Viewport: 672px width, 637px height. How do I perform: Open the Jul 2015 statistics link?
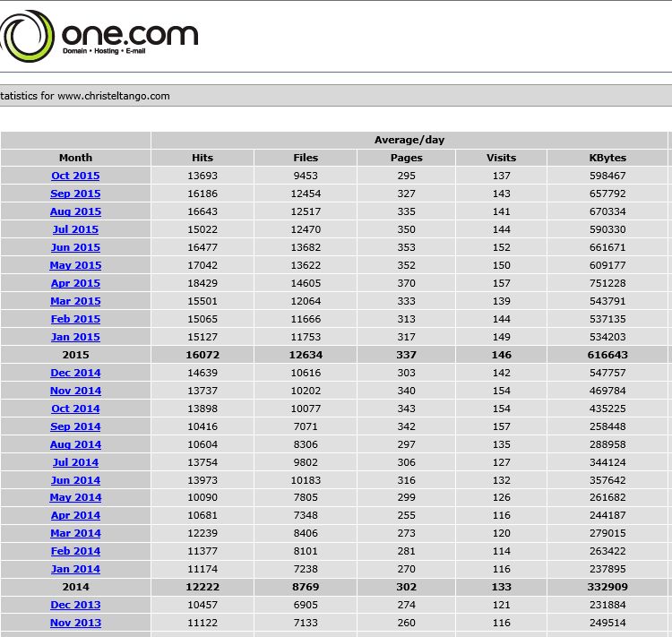coord(75,229)
